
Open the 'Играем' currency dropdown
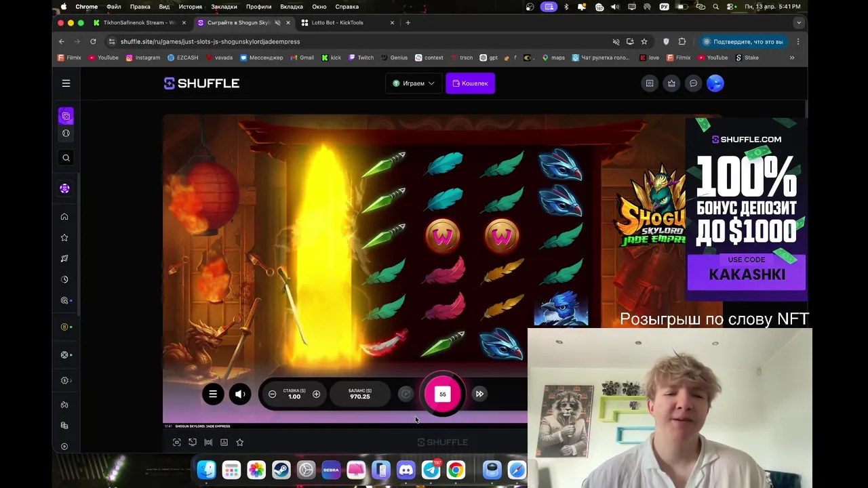tap(414, 83)
